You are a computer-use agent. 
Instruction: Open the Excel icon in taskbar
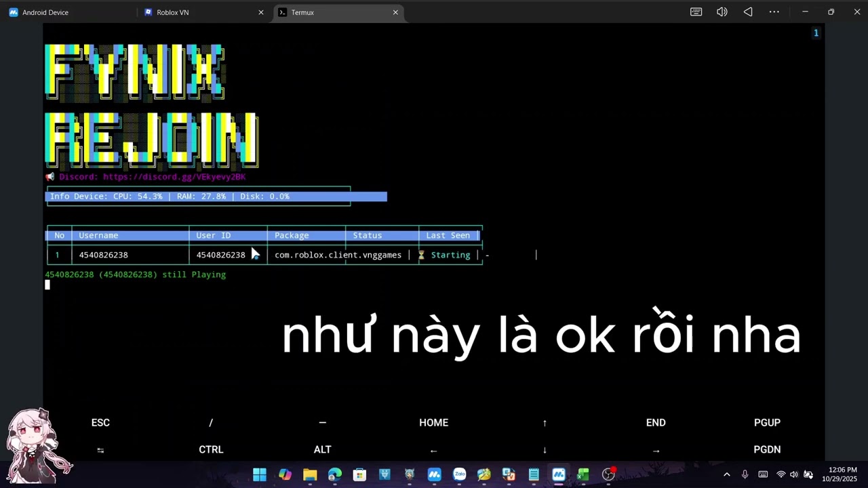(583, 474)
